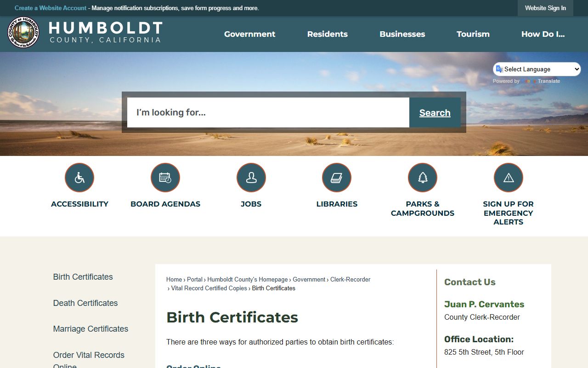The image size is (588, 368).
Task: Go to the Portal breadcrumb
Action: (x=195, y=280)
